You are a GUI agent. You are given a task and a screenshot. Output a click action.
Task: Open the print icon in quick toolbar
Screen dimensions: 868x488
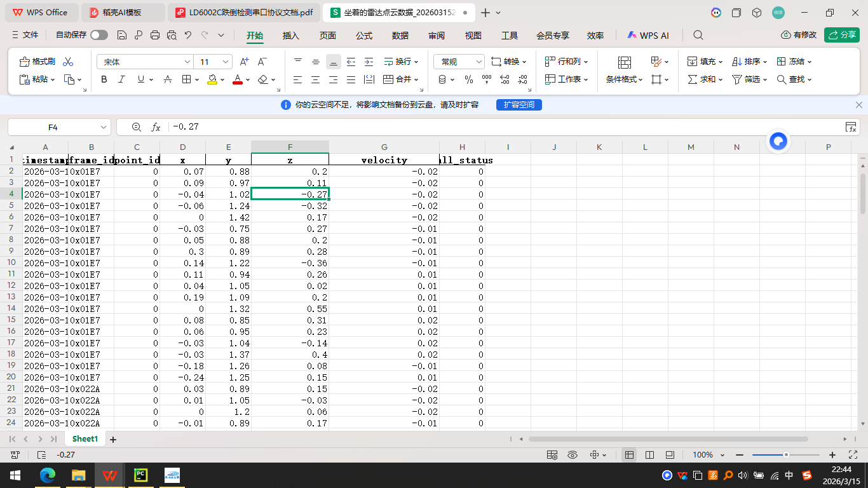click(155, 36)
